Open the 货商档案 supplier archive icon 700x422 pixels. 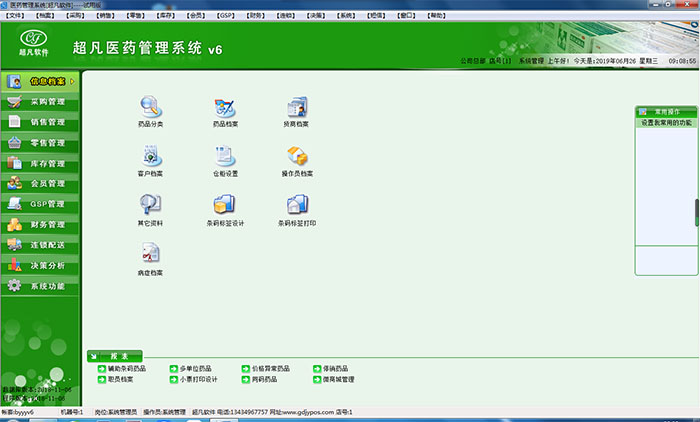[x=296, y=112]
